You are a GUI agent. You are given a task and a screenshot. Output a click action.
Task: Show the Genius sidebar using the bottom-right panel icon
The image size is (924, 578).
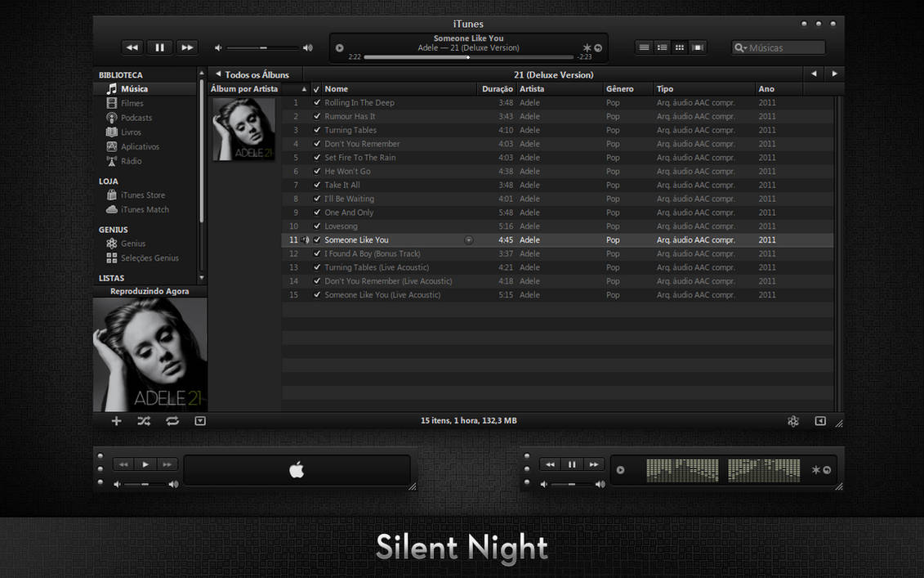(820, 420)
